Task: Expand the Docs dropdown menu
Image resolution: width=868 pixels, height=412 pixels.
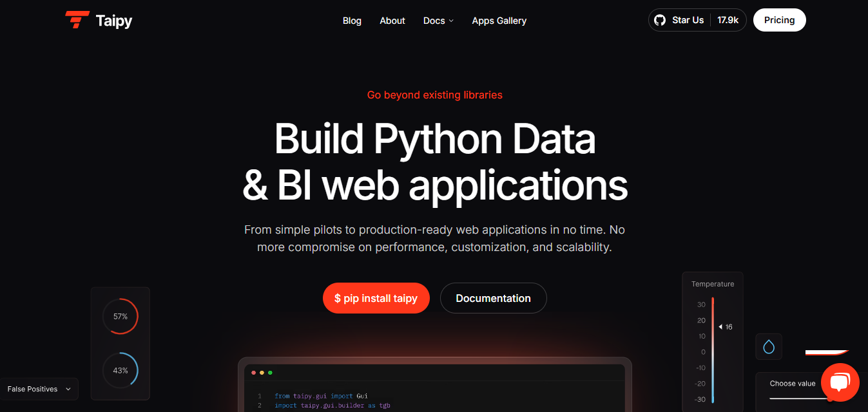Action: click(x=438, y=21)
